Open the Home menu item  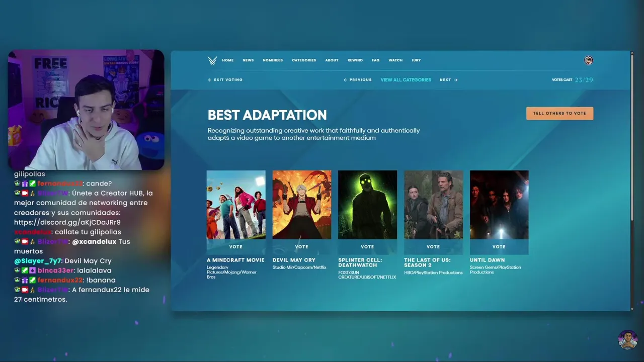228,60
